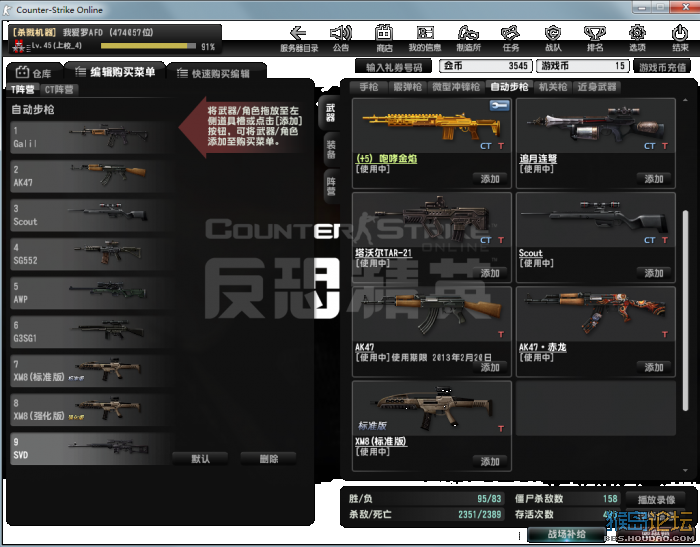Switch to the warehouse tab
The image size is (700, 547).
(x=34, y=73)
